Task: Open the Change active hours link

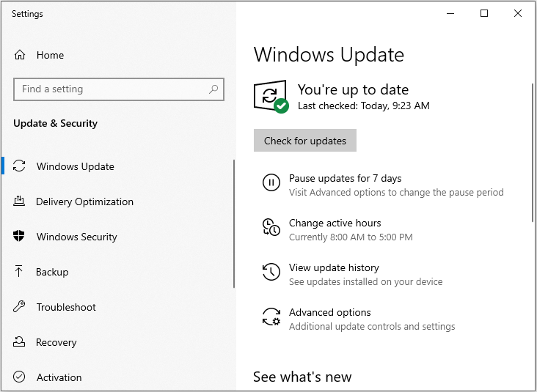Action: point(335,223)
